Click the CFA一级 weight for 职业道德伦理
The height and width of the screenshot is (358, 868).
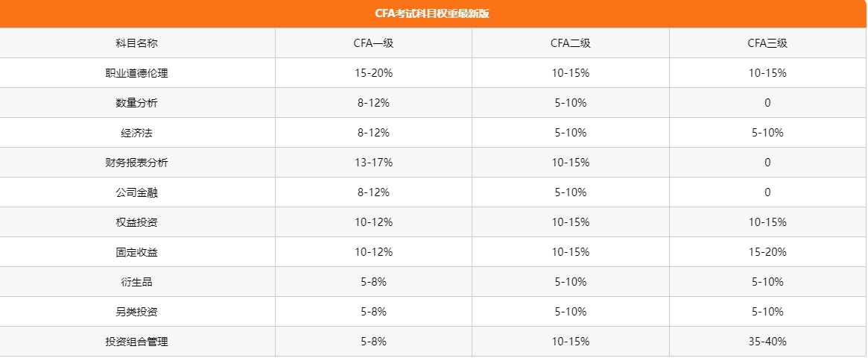click(x=373, y=73)
